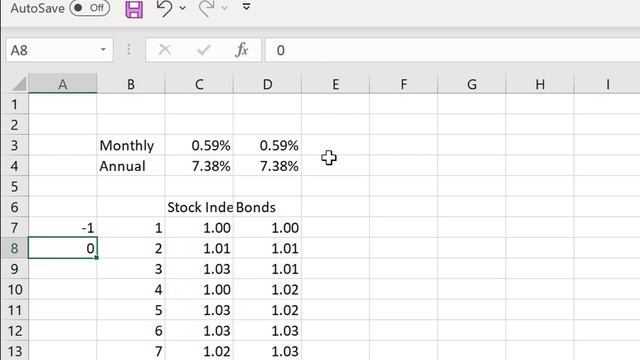Select cell B9 containing 3
This screenshot has width=640, height=360.
(x=131, y=269)
